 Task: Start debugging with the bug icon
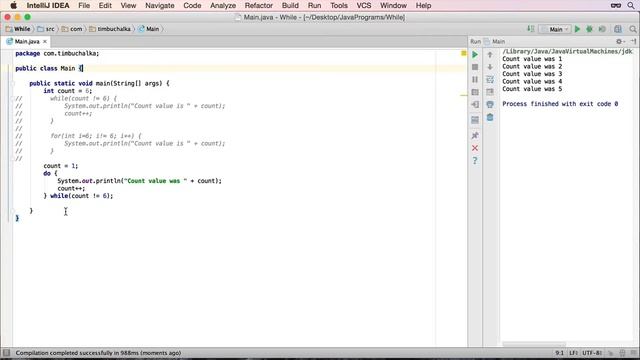point(589,29)
